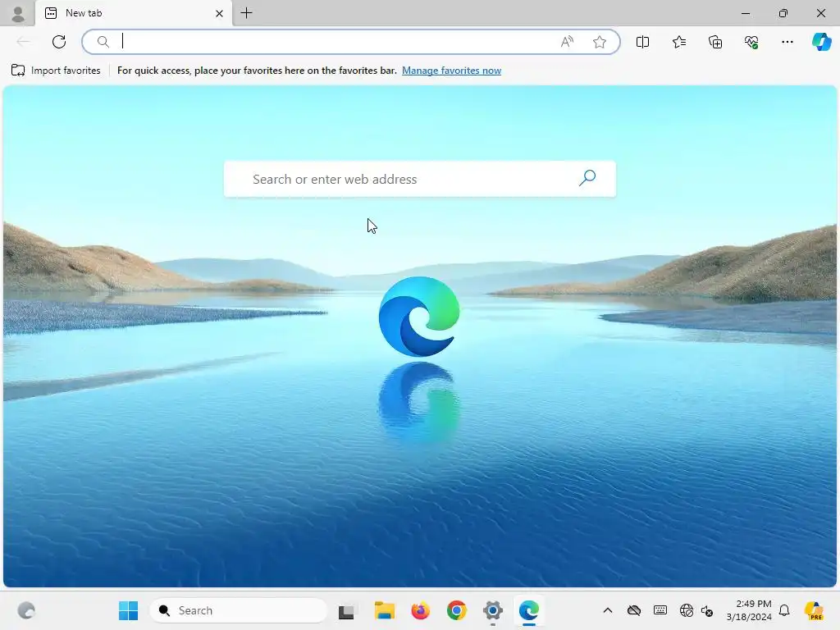Select the New tab tab

(x=134, y=13)
